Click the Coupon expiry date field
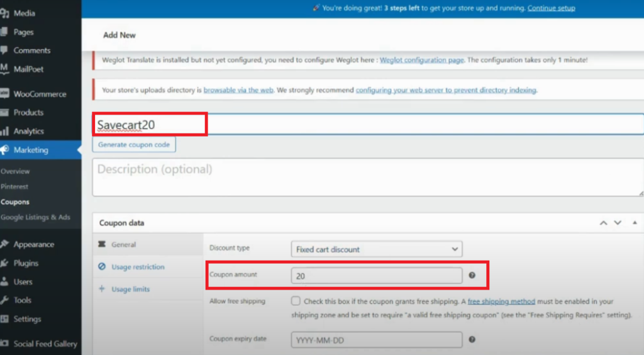This screenshot has height=355, width=644. click(376, 339)
